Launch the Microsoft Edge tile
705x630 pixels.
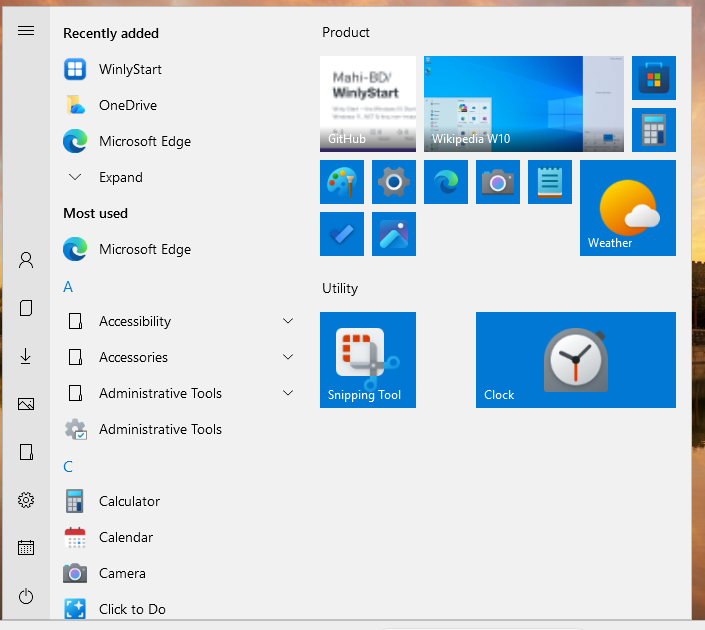446,182
